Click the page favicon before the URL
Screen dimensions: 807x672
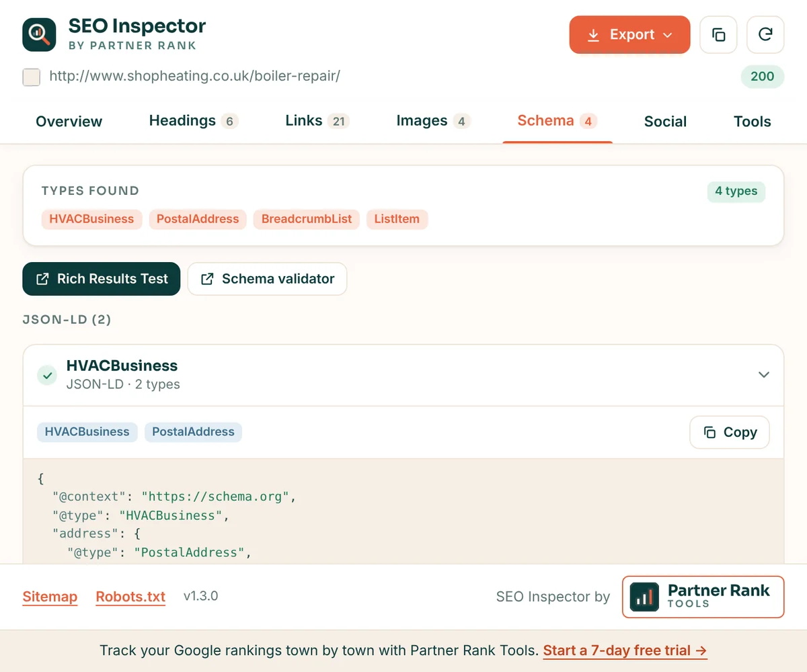31,77
